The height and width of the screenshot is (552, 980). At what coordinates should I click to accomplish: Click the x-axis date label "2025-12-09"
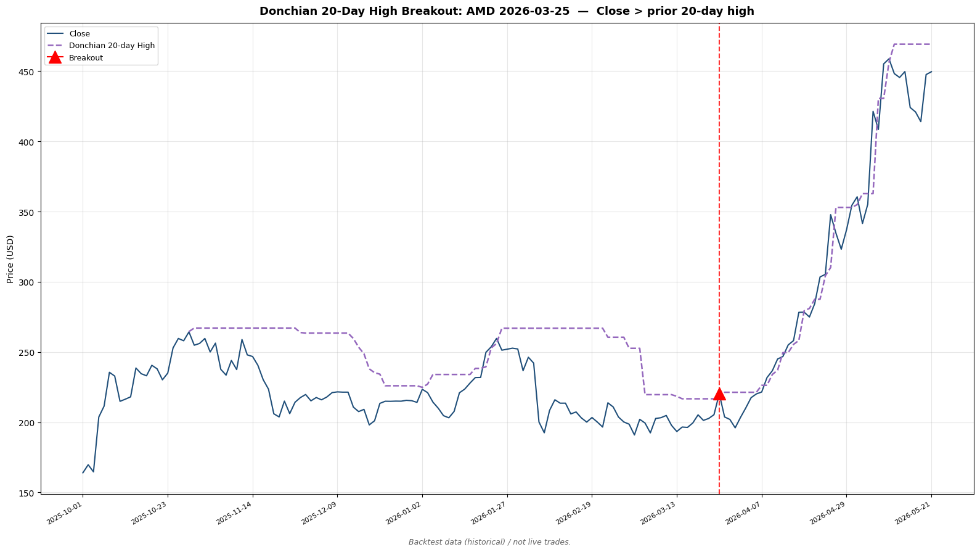tap(319, 513)
